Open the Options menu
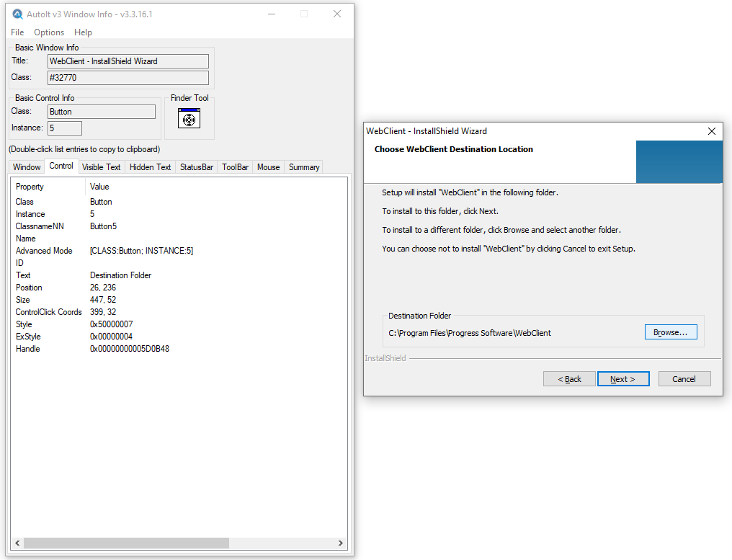Screen dimensions: 732x560 49,32
